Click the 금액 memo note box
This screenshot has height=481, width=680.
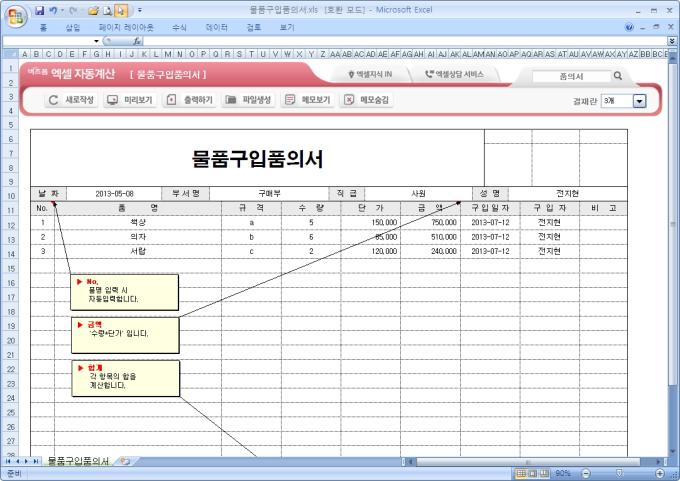(x=125, y=335)
